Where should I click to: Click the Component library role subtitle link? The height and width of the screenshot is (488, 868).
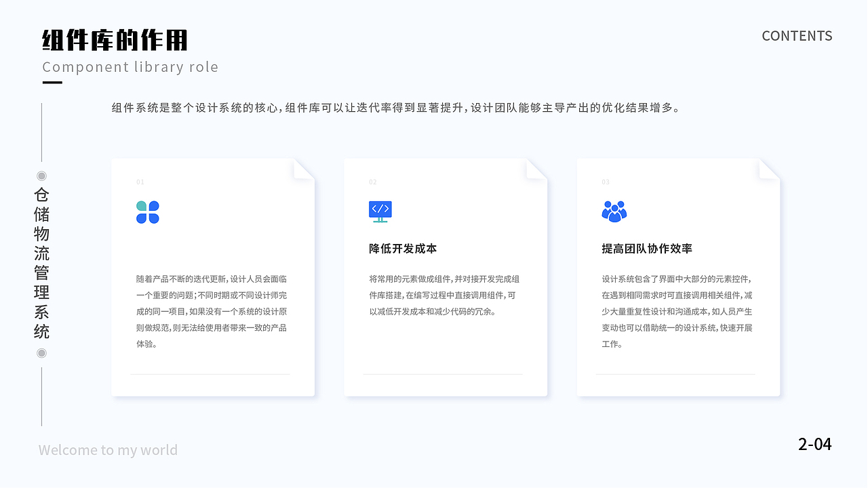point(130,66)
